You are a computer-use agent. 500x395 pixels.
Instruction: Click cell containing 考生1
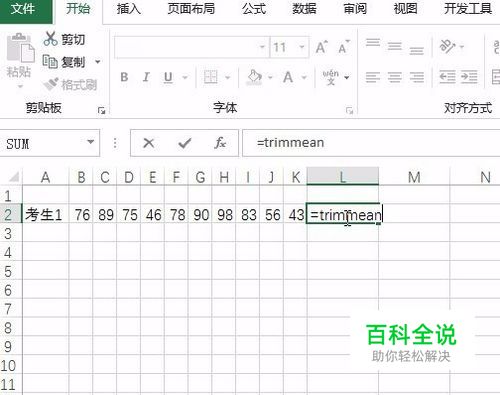46,214
